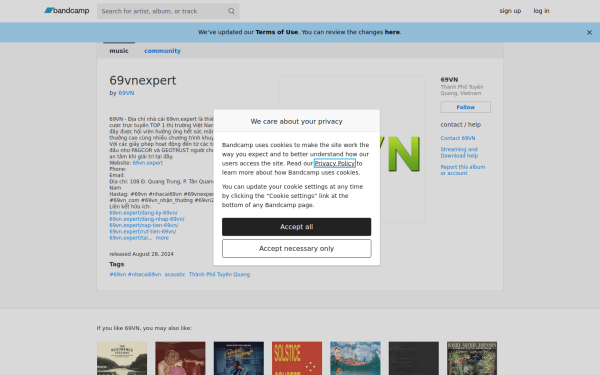This screenshot has height=375, width=600.
Task: Open the red Solstice recommended album
Action: [297, 359]
